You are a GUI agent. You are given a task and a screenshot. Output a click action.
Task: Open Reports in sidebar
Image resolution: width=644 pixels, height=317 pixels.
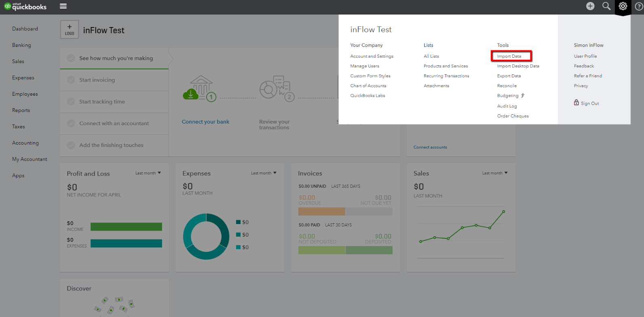tap(21, 110)
